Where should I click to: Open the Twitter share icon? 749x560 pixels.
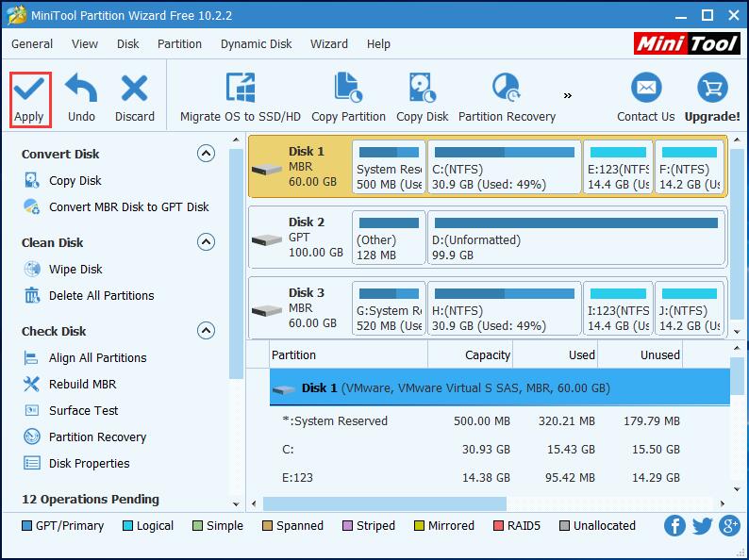(x=702, y=526)
